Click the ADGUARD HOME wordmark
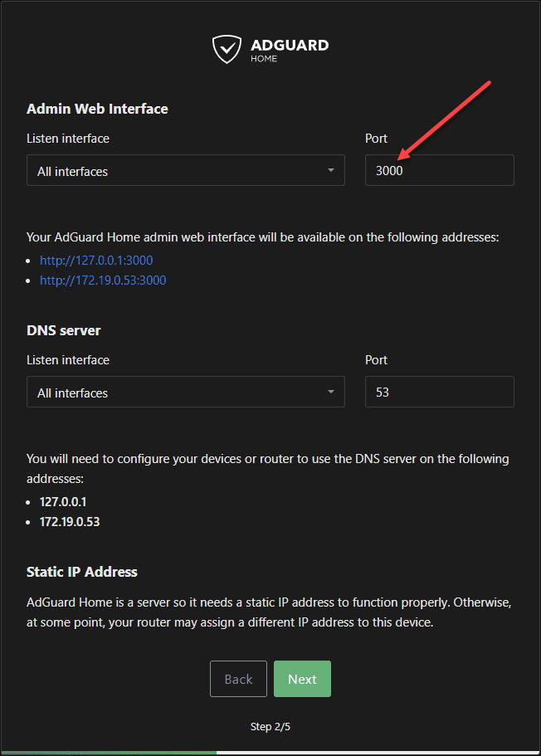 point(289,49)
